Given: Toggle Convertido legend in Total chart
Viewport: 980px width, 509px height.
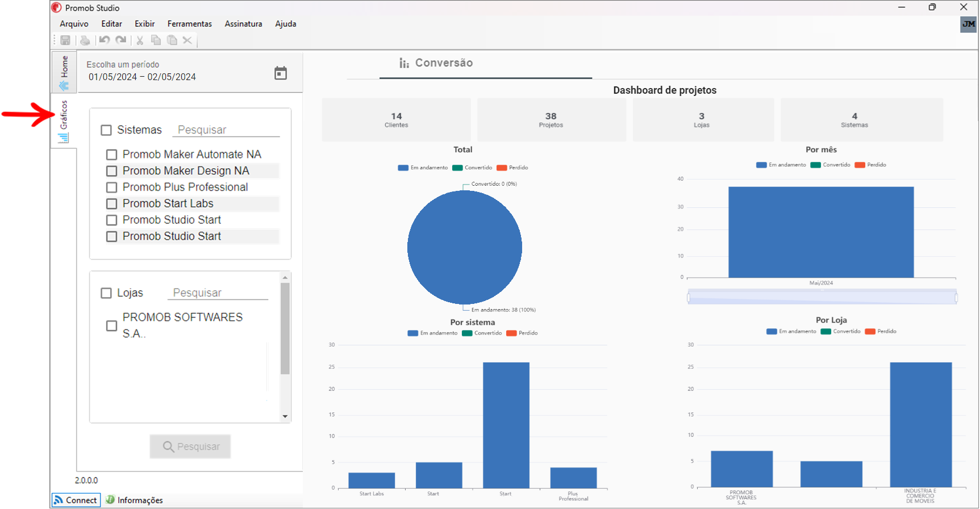Looking at the screenshot, I should 472,168.
